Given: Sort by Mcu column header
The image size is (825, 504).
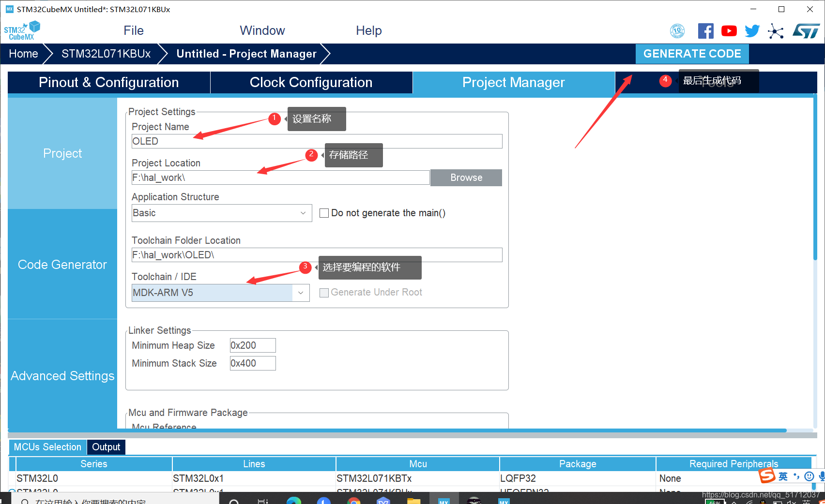Looking at the screenshot, I should (x=418, y=464).
